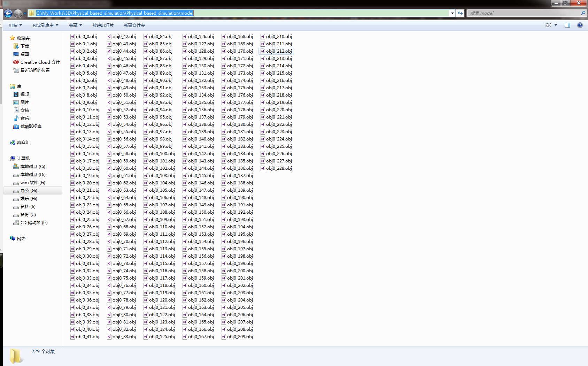Open 本地磁盘 (D:) drive
Screen dimensions: 588x366
pyautogui.click(x=29, y=174)
